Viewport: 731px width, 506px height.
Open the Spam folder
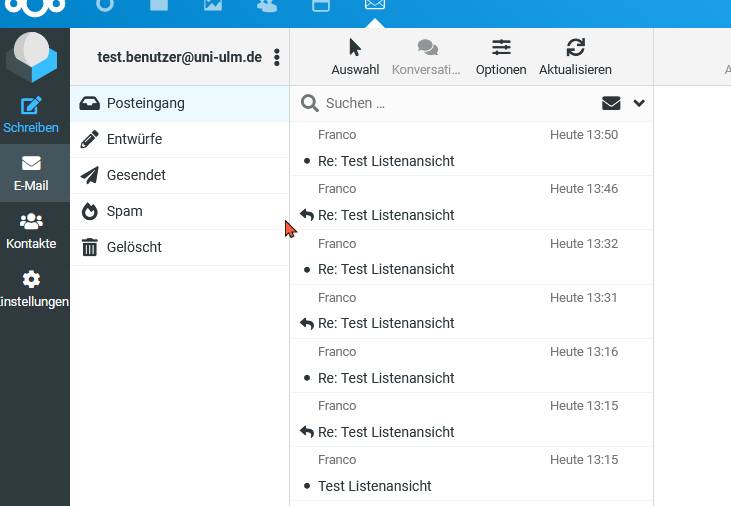click(x=179, y=211)
